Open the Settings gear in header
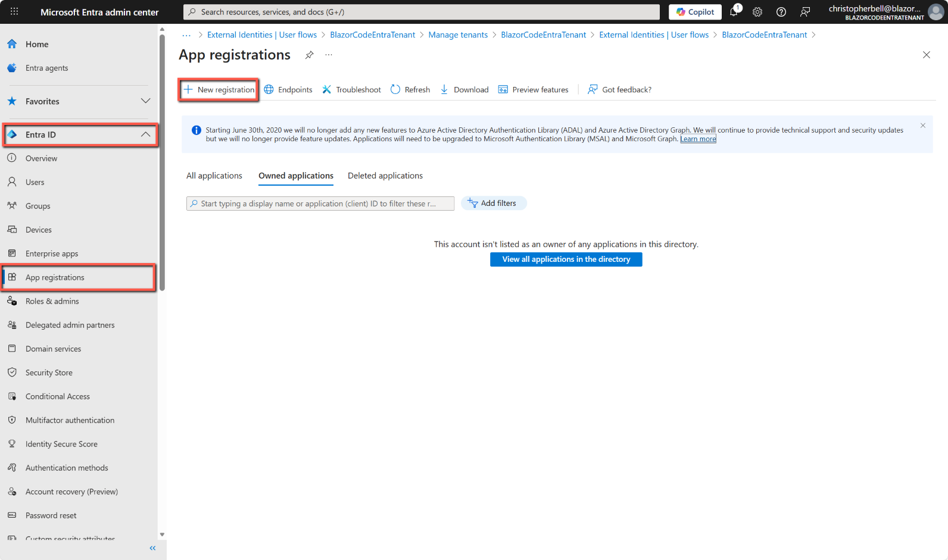This screenshot has width=948, height=560. (x=757, y=12)
